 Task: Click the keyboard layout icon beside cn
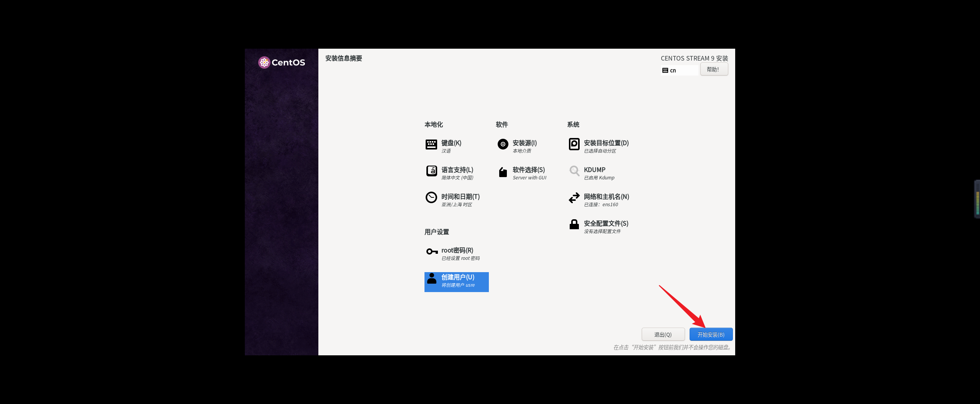[665, 71]
